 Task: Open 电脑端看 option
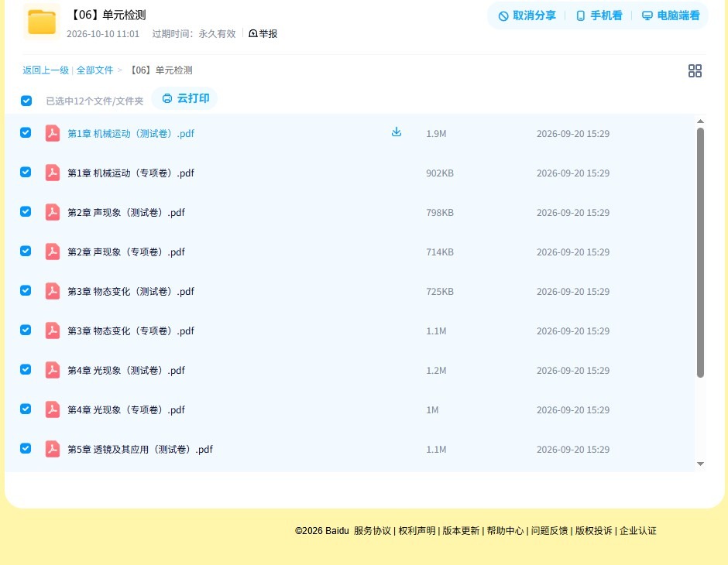tap(671, 15)
